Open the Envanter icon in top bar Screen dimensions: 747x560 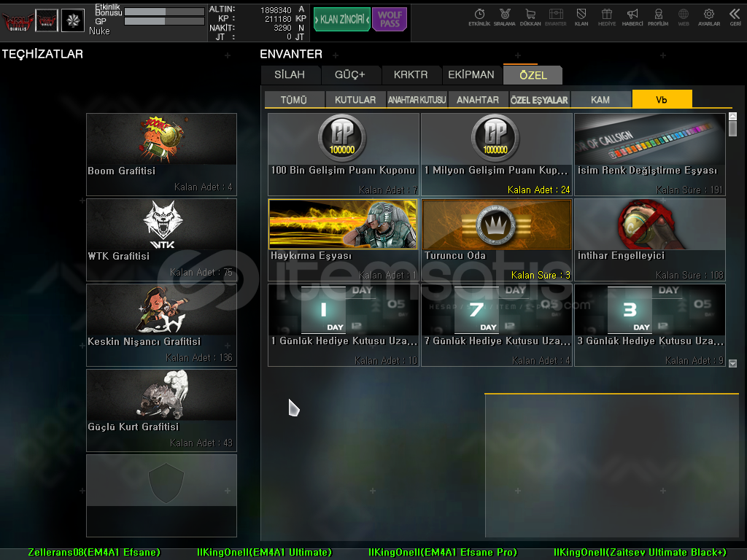555,17
